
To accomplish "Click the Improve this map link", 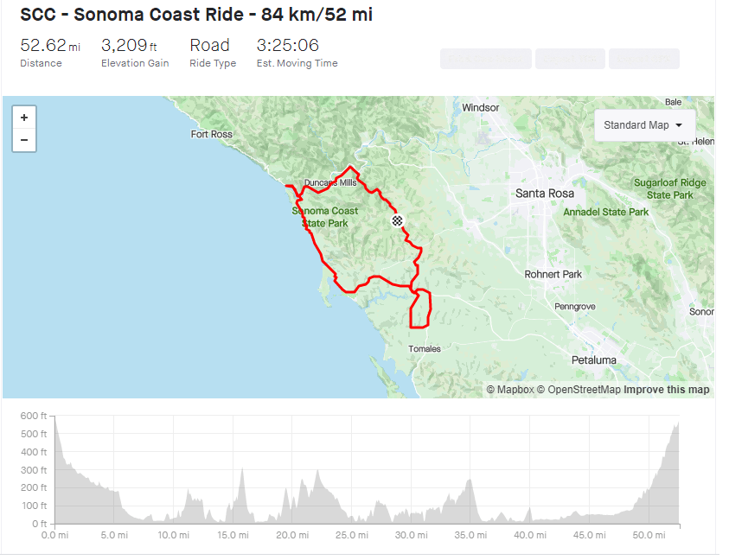I will pos(667,390).
